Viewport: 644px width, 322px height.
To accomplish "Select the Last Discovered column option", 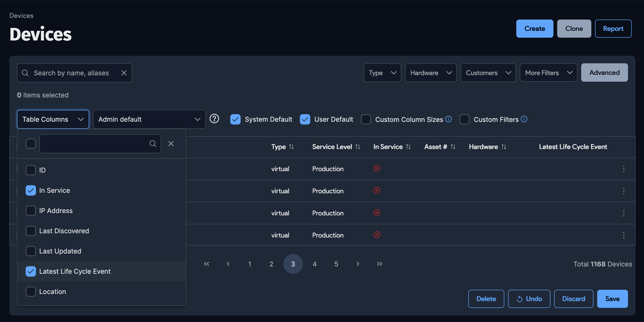I will [64, 231].
